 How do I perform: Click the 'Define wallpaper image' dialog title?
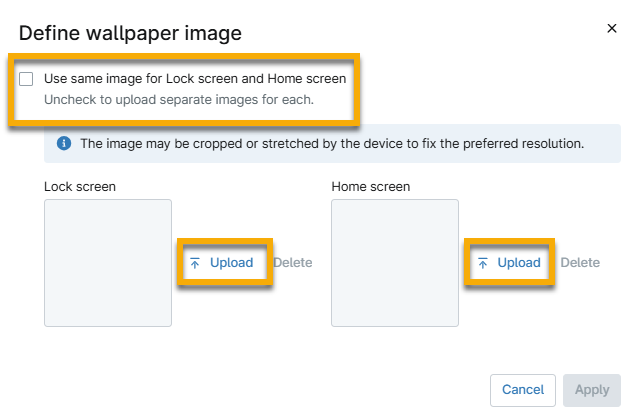coord(130,33)
